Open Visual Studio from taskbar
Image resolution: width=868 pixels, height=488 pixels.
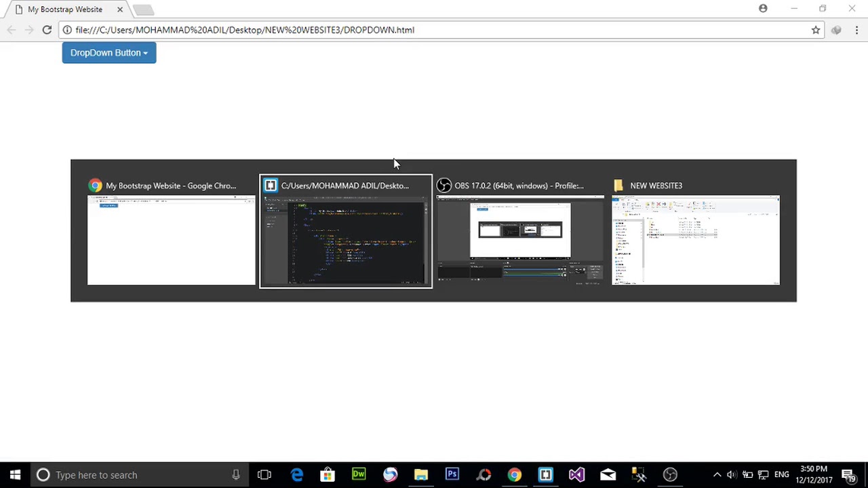(x=576, y=474)
